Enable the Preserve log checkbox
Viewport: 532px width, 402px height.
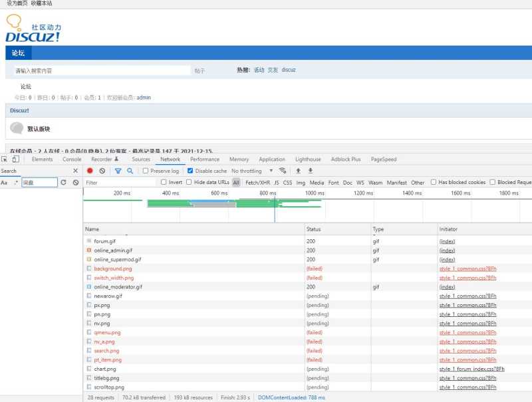tap(146, 171)
